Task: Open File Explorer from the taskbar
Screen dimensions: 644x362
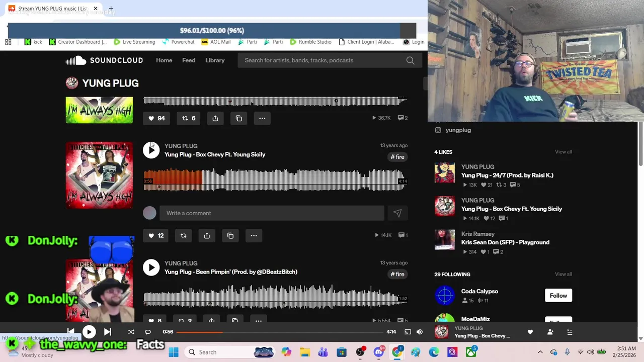Action: click(304, 352)
